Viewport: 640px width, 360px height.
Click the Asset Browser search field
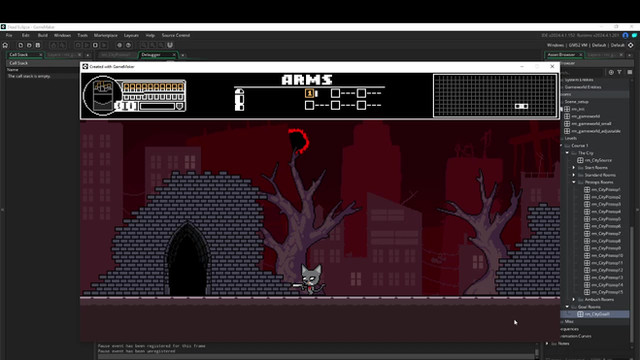point(582,72)
